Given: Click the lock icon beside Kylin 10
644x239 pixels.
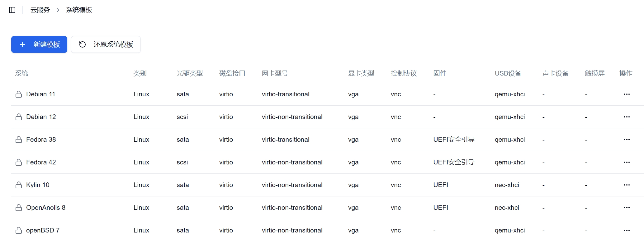Looking at the screenshot, I should [19, 185].
